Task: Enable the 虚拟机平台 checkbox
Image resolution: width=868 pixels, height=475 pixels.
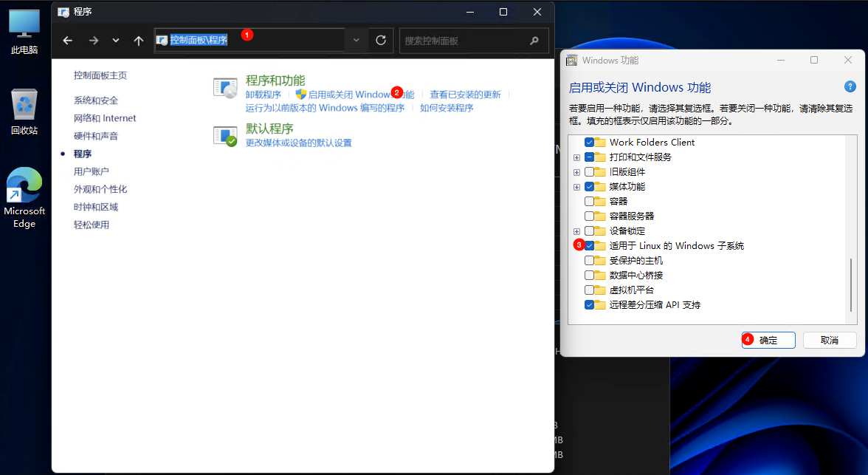Action: pyautogui.click(x=590, y=290)
